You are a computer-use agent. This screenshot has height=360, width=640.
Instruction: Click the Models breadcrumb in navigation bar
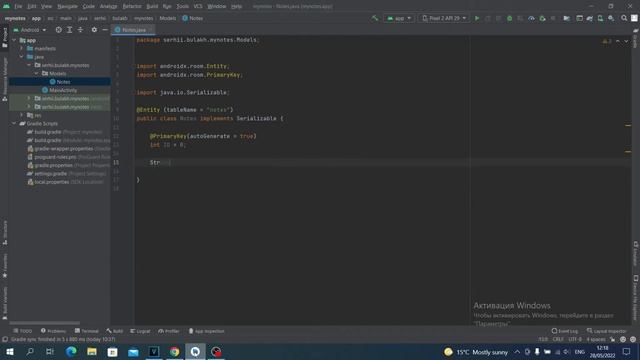(x=168, y=18)
